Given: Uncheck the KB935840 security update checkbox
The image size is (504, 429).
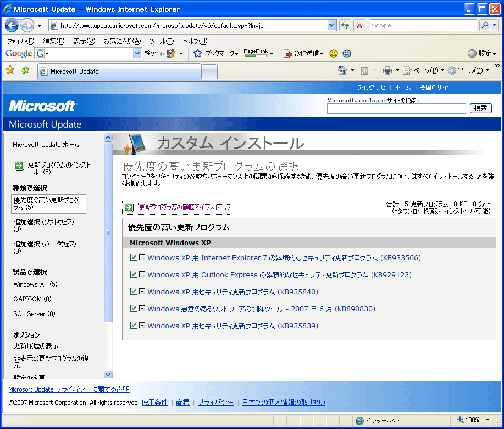Looking at the screenshot, I should pos(134,291).
